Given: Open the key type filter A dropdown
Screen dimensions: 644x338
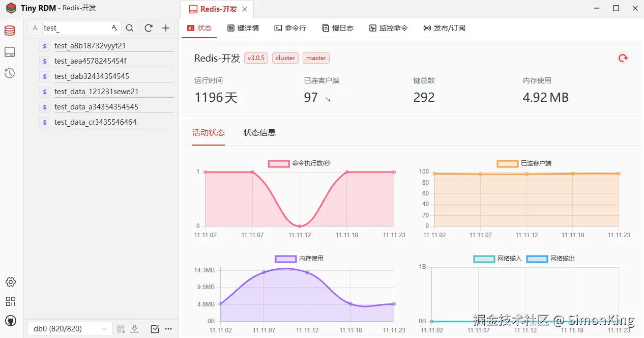Looking at the screenshot, I should click(x=35, y=28).
